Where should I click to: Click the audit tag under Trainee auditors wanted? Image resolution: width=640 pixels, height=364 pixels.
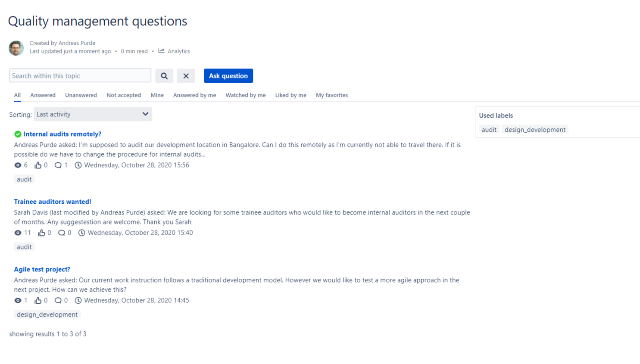click(x=24, y=247)
